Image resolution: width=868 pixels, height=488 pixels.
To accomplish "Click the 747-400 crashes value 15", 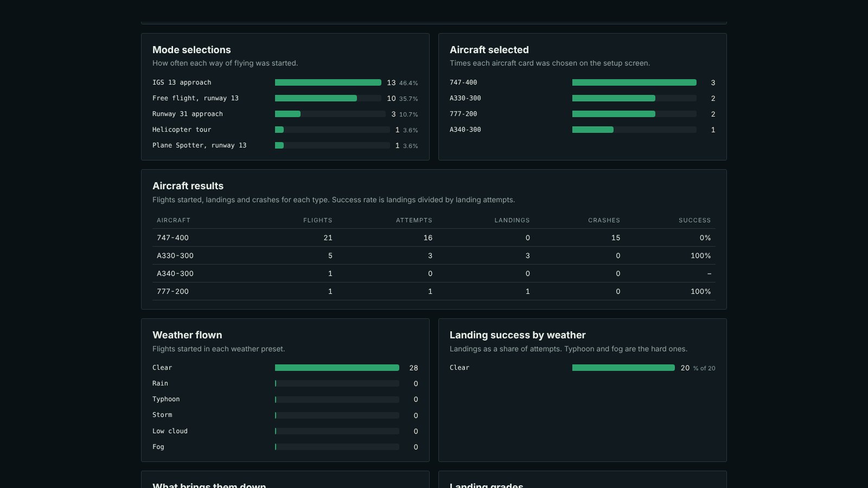I will (616, 237).
